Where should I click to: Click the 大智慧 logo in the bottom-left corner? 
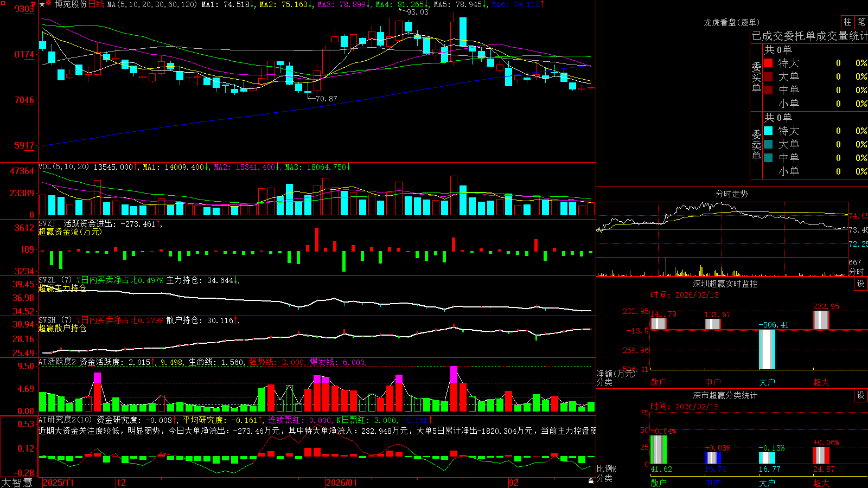pyautogui.click(x=17, y=483)
